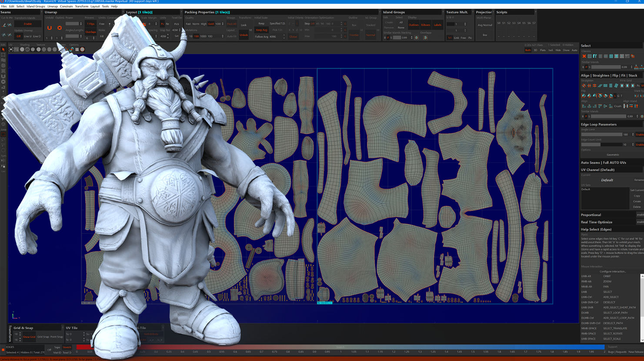Click the Map Rez stepper arrows
The height and width of the screenshot is (361, 644).
pyautogui.click(x=168, y=36)
